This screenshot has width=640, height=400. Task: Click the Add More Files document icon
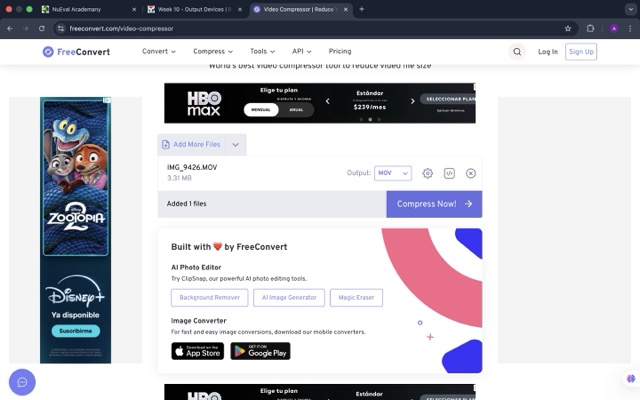(166, 144)
